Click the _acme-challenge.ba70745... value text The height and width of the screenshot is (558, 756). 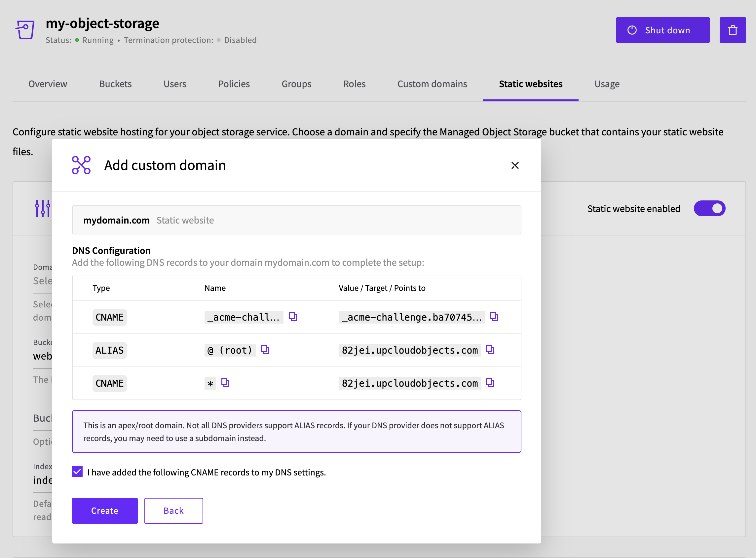412,317
